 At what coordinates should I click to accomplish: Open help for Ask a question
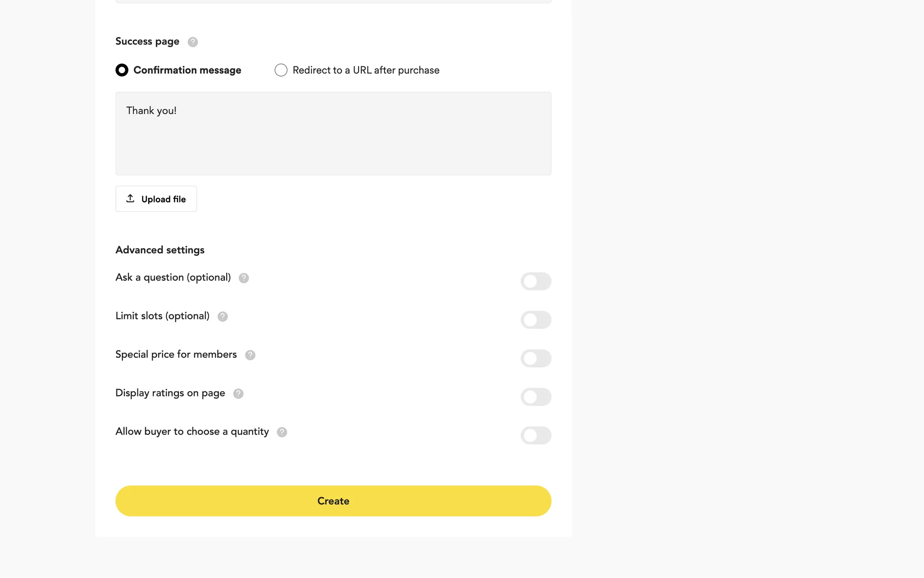(x=244, y=278)
